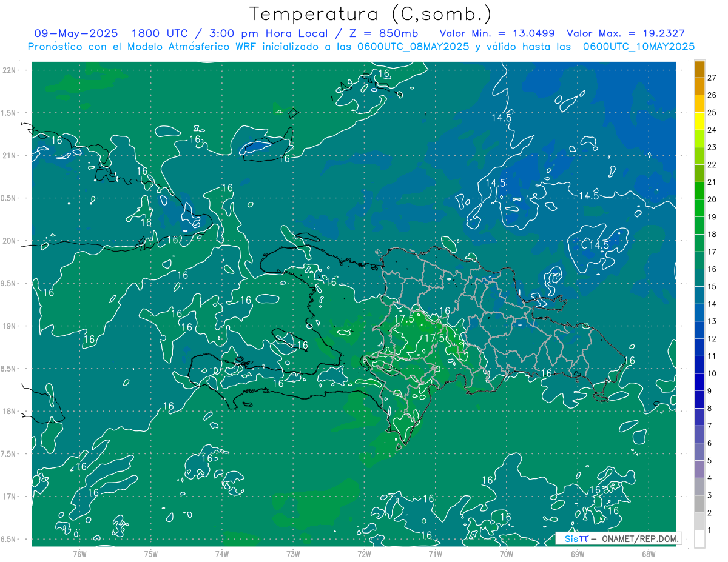The width and height of the screenshot is (728, 562).
Task: Click the '0600UTC_10MAY2025' valid-until time
Action: (639, 46)
